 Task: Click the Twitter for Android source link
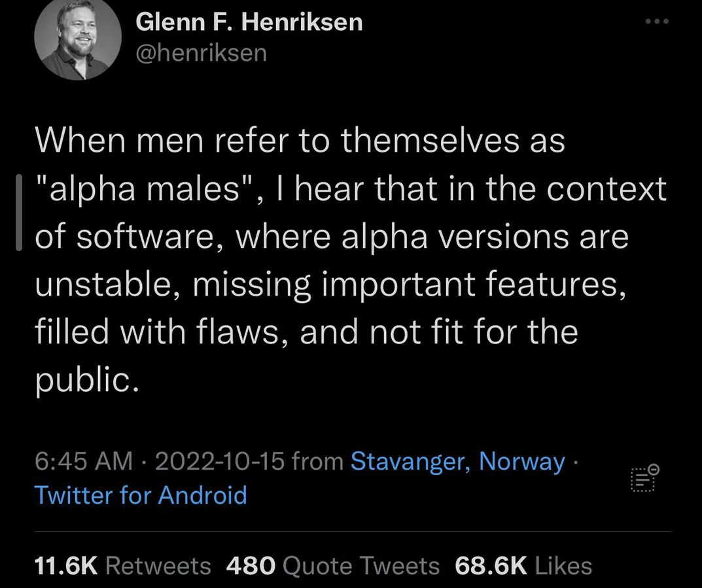pos(141,495)
